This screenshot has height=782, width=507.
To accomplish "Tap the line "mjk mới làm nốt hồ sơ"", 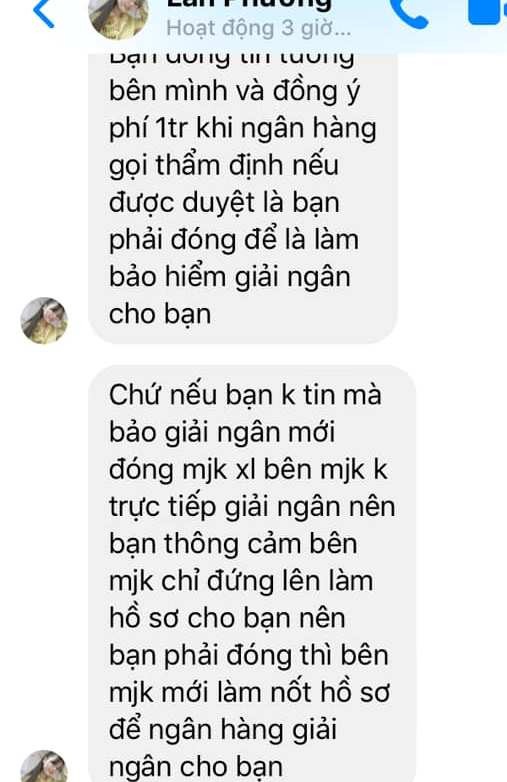I will (x=249, y=693).
